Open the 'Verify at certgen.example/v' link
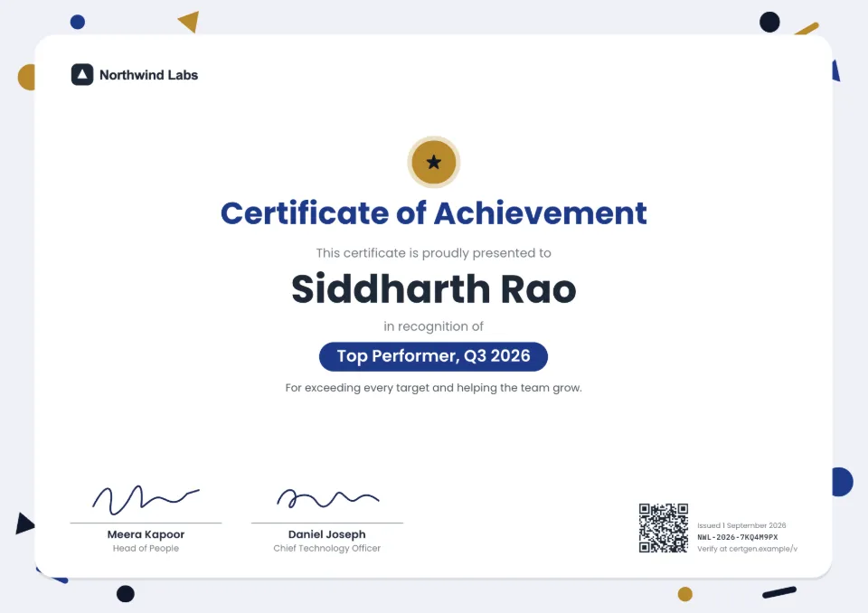868x613 pixels. click(747, 549)
